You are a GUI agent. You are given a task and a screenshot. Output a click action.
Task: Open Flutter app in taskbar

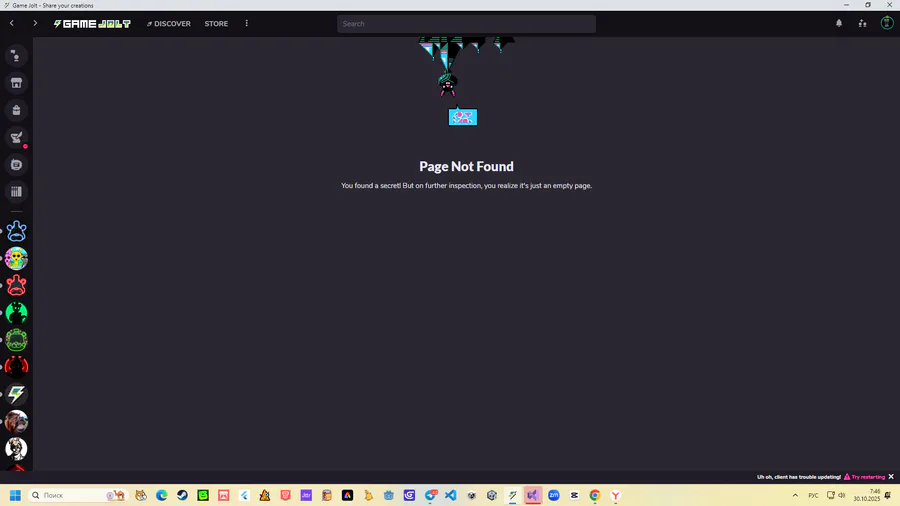tap(245, 495)
